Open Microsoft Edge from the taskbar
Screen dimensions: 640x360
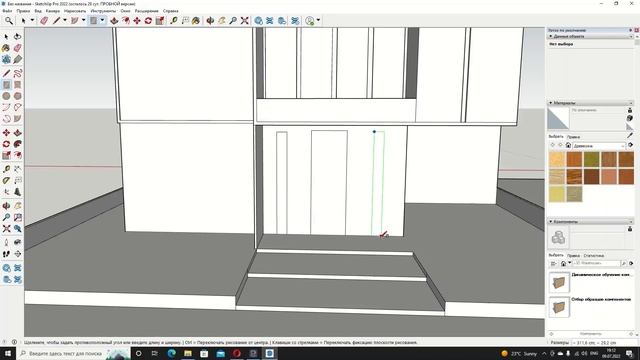pos(171,353)
